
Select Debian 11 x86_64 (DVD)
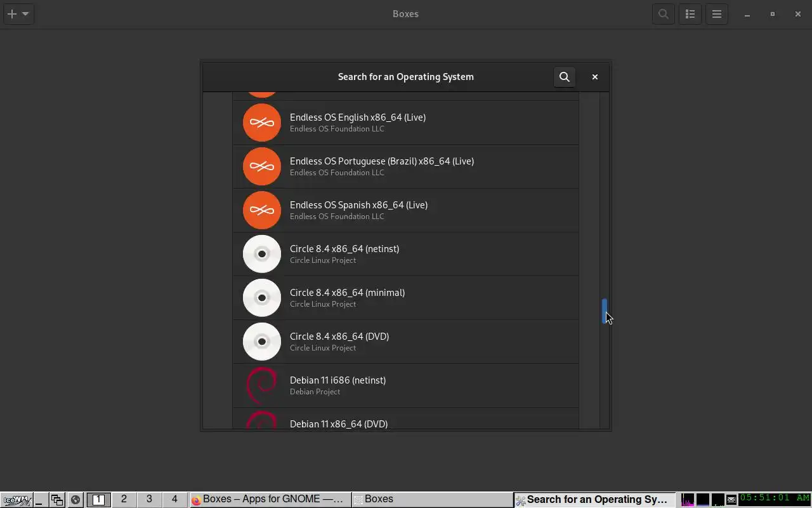pyautogui.click(x=406, y=419)
